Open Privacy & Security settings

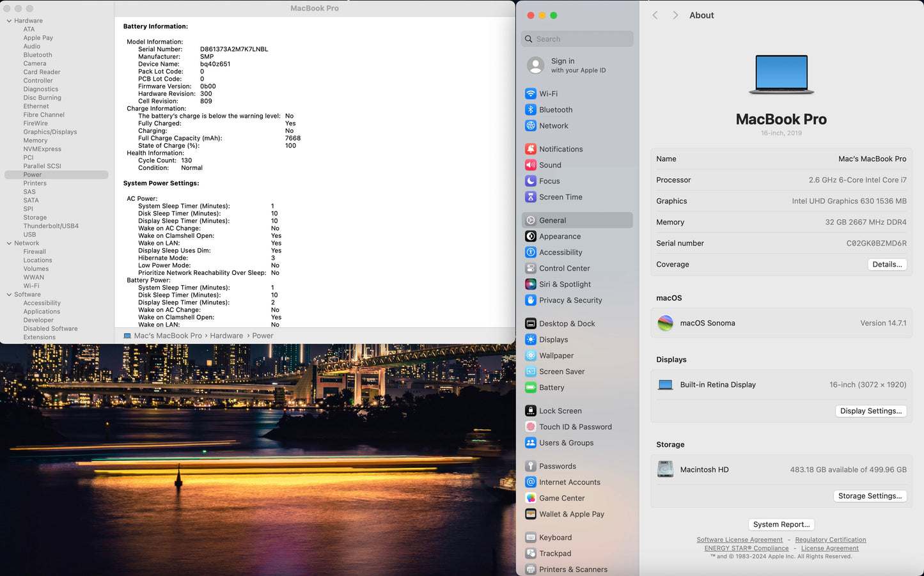[x=570, y=300]
